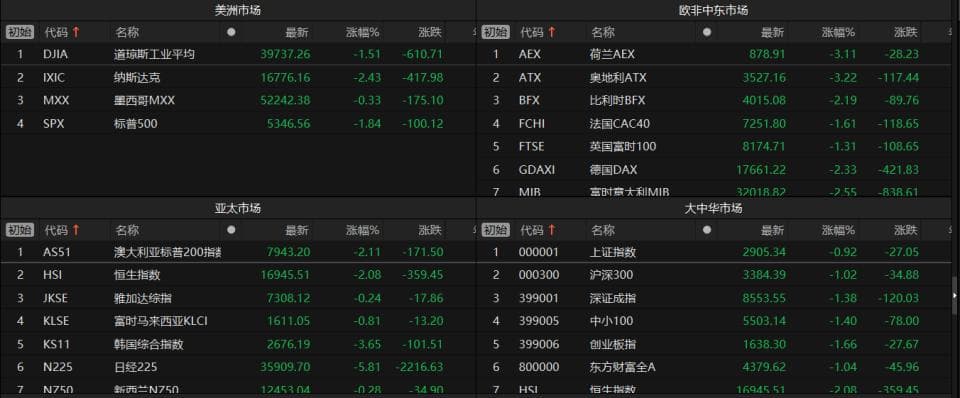The width and height of the screenshot is (960, 398).
Task: Click the grey dot icon in 大中华市场 header
Action: [x=707, y=230]
